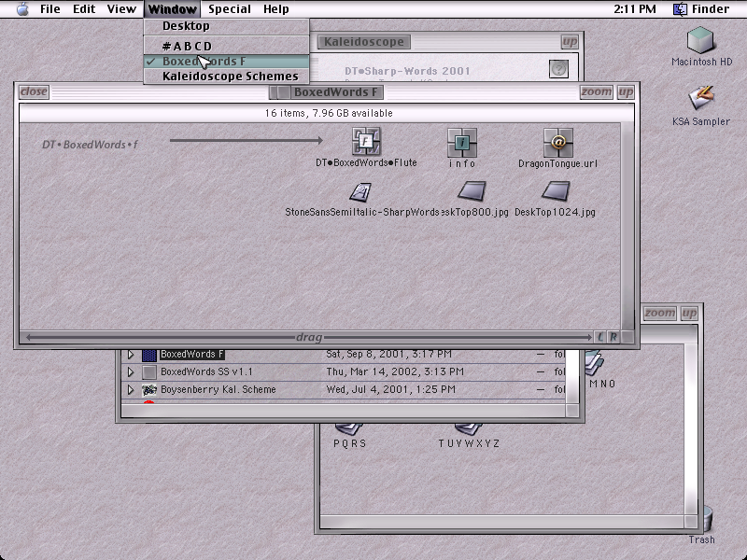This screenshot has height=560, width=747.
Task: Open the Special menu
Action: pyautogui.click(x=230, y=9)
